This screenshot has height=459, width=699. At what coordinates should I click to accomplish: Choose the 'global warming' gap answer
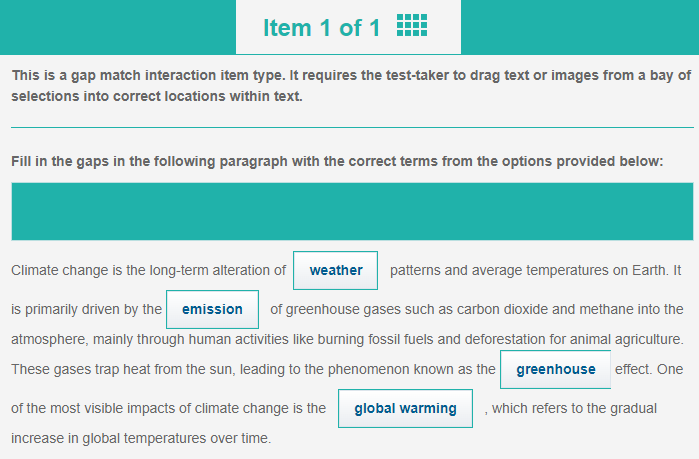tap(405, 408)
